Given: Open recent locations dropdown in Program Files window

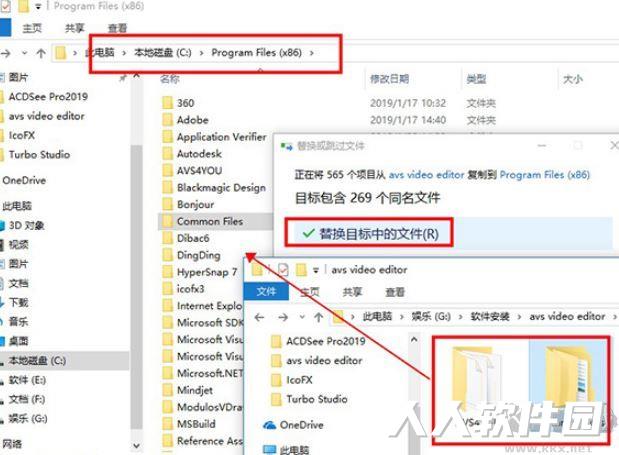Looking at the screenshot, I should pos(24,53).
